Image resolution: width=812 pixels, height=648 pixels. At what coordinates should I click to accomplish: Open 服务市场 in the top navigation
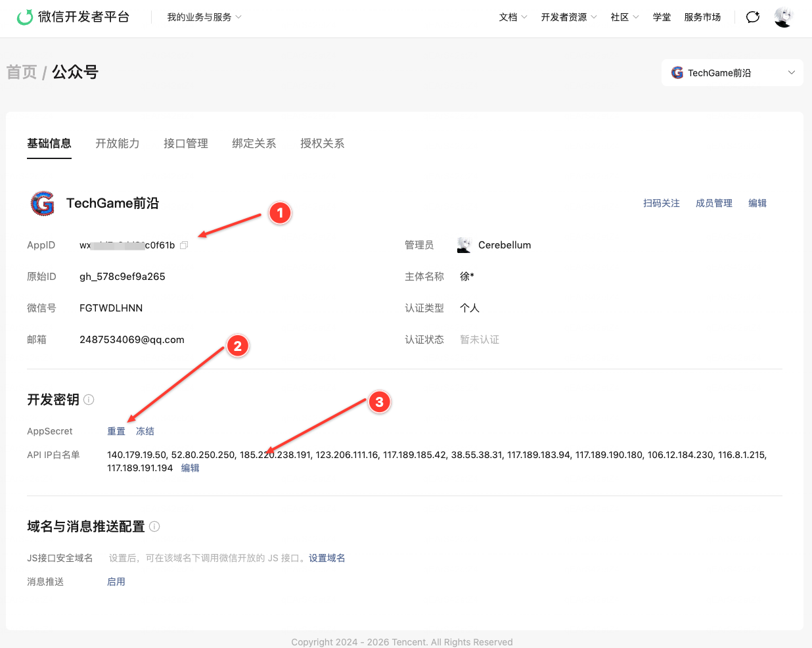coord(702,17)
